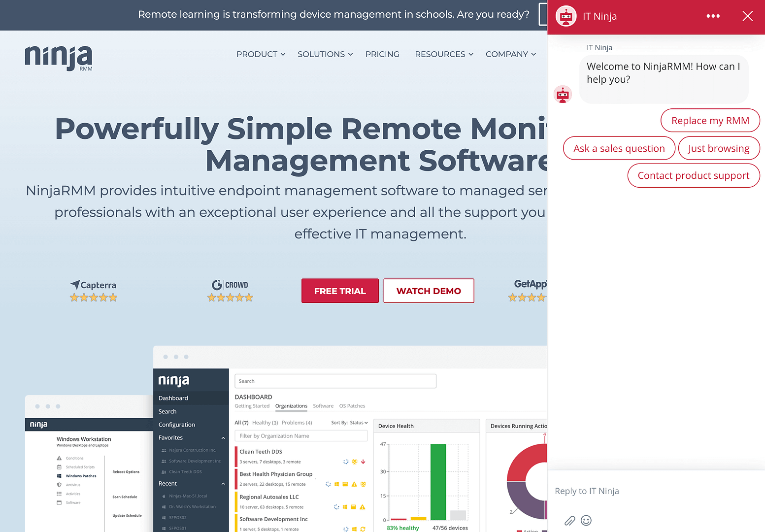765x532 pixels.
Task: Open the PRICING page
Action: pyautogui.click(x=382, y=54)
